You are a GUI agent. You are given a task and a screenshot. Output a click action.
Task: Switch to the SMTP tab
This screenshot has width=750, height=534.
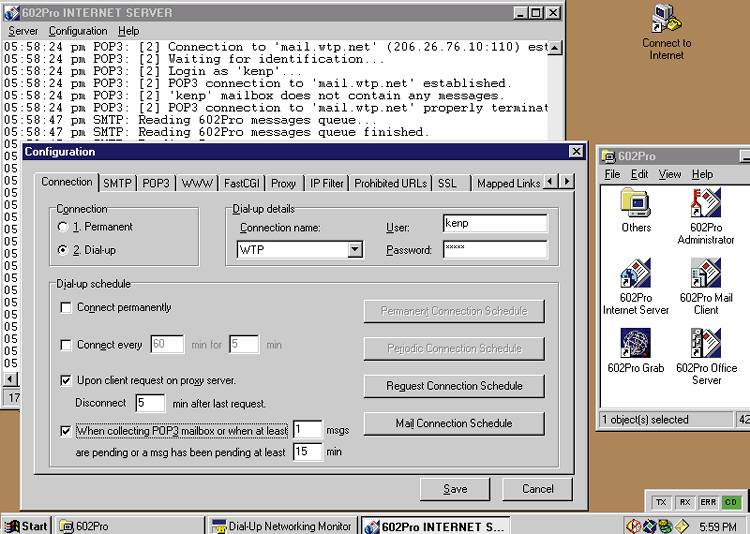(117, 183)
